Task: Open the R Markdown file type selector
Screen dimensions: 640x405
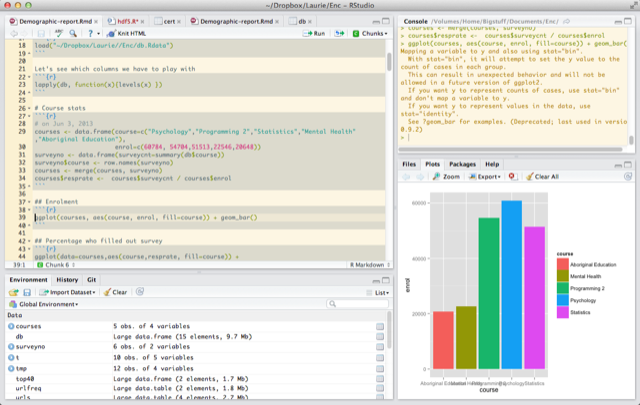Action: (x=370, y=265)
